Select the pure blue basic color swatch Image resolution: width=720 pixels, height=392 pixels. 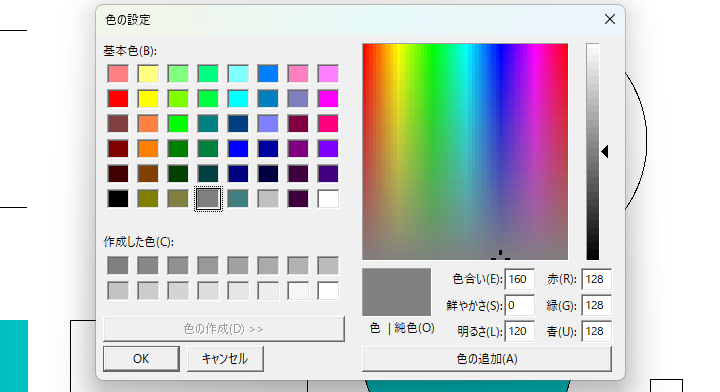point(238,149)
